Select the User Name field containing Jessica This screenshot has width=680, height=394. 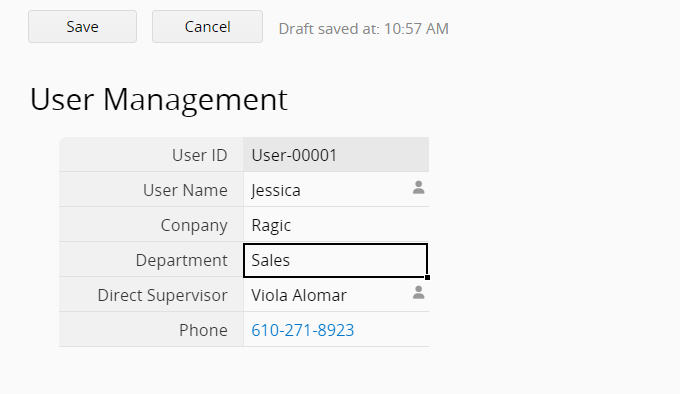336,190
